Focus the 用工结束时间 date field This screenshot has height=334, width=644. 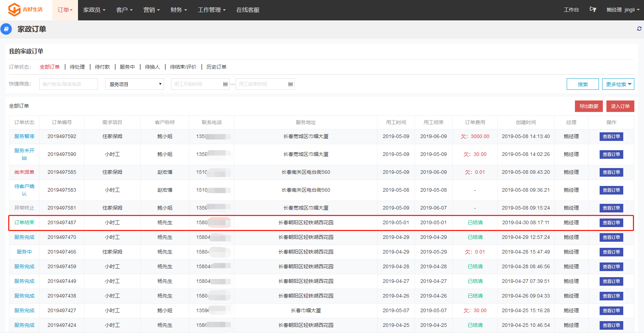pyautogui.click(x=265, y=84)
